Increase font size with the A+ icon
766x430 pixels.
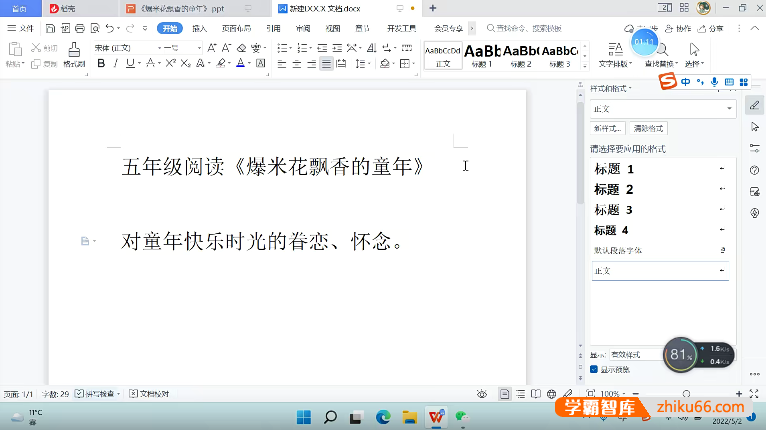pos(212,48)
